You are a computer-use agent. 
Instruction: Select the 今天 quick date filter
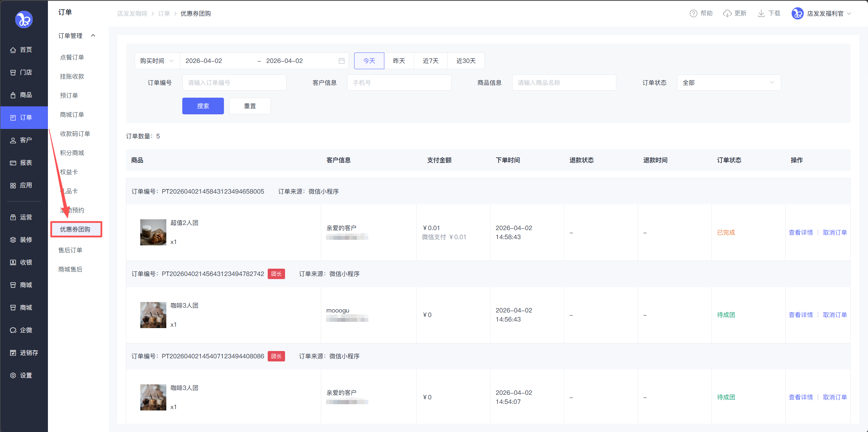pyautogui.click(x=369, y=61)
